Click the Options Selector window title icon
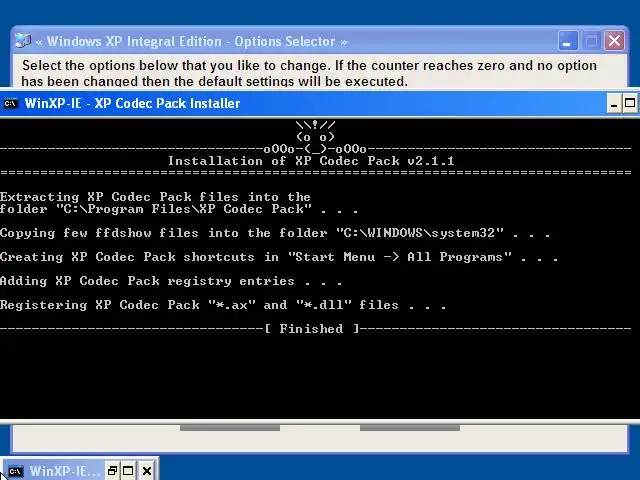This screenshot has width=640, height=480. click(x=23, y=41)
